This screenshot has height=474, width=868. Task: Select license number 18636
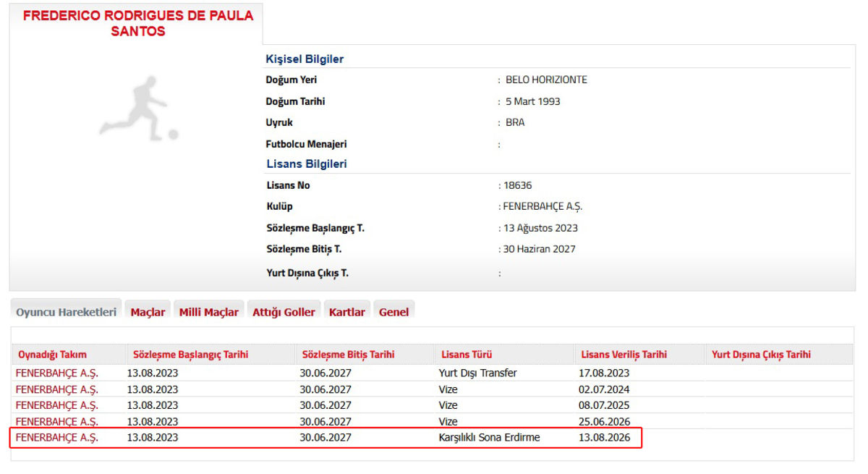[x=518, y=185]
